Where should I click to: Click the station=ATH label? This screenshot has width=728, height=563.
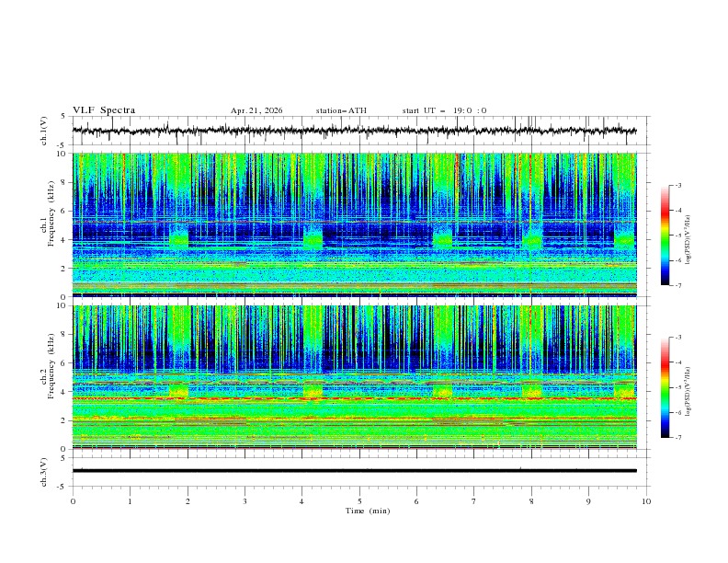click(x=341, y=110)
